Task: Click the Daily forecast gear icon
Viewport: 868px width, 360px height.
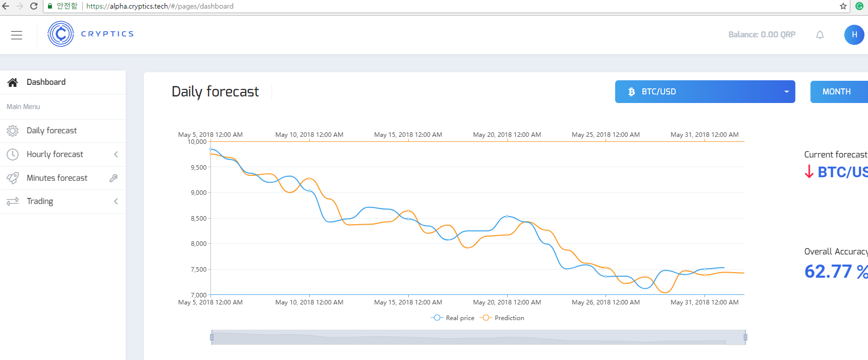Action: (13, 131)
